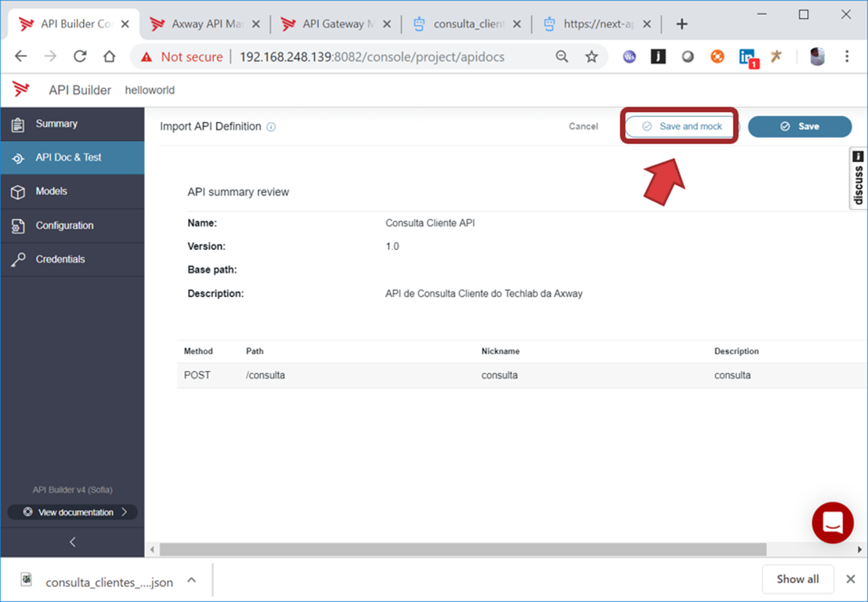Open the Configuration section
Viewport: 868px width, 602px height.
coord(72,226)
